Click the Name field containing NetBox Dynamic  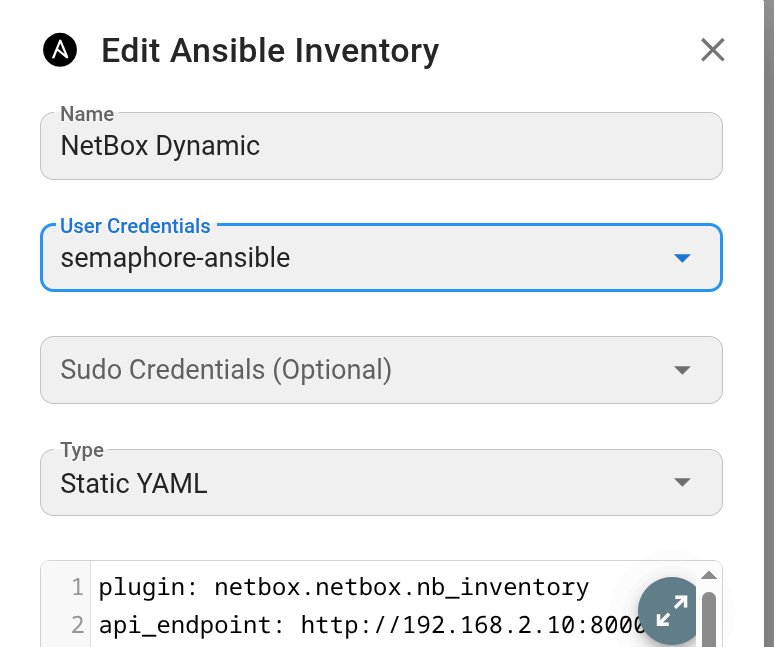(381, 146)
